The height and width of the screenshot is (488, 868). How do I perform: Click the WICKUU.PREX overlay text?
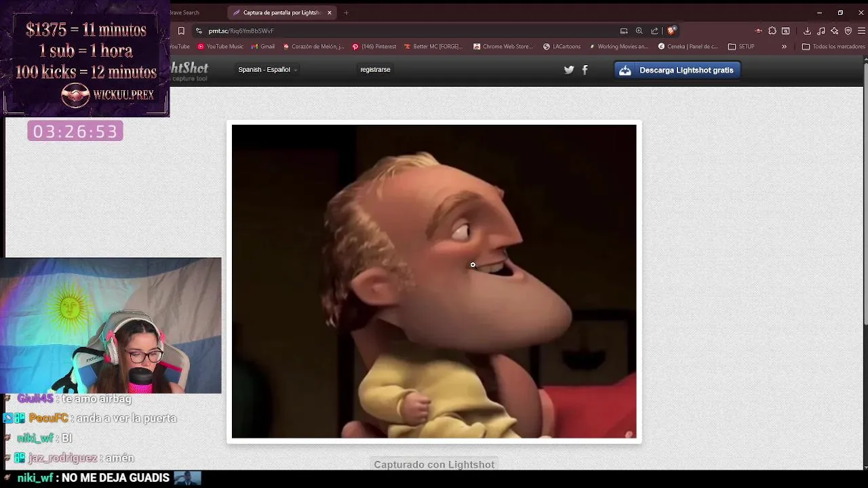click(123, 95)
